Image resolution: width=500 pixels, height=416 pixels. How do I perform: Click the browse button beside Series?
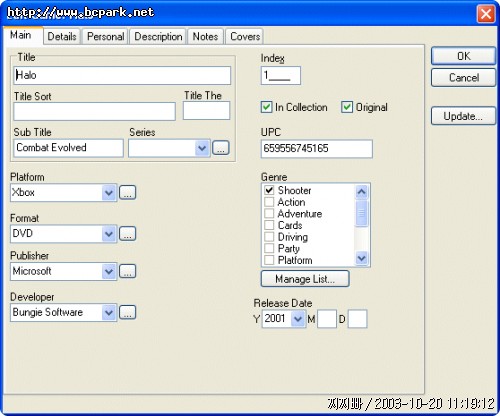[x=221, y=148]
